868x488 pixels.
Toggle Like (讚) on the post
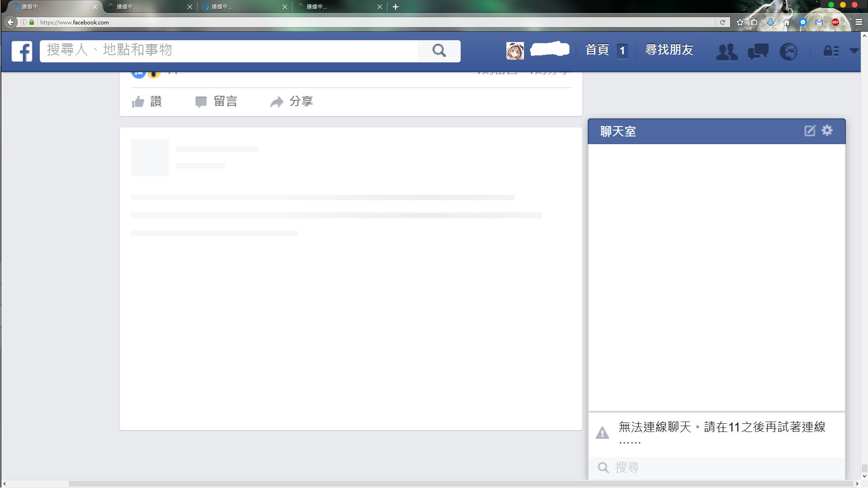[x=147, y=102]
